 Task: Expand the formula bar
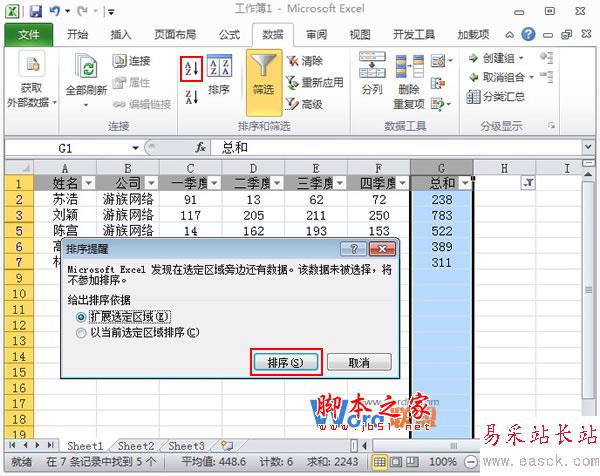tap(588, 147)
